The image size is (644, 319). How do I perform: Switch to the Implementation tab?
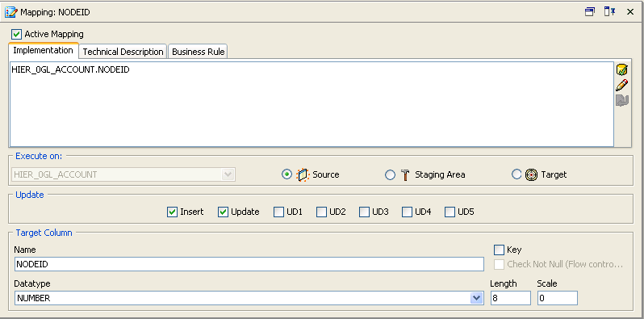tap(43, 51)
